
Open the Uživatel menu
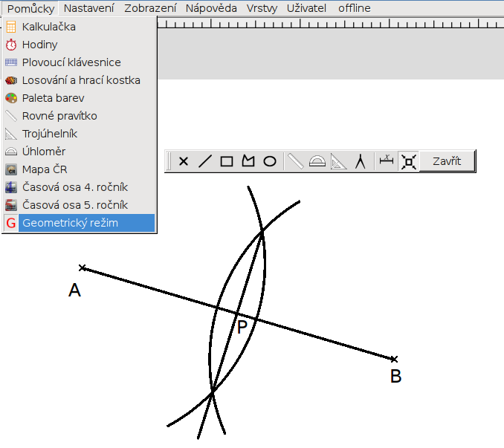tap(306, 8)
